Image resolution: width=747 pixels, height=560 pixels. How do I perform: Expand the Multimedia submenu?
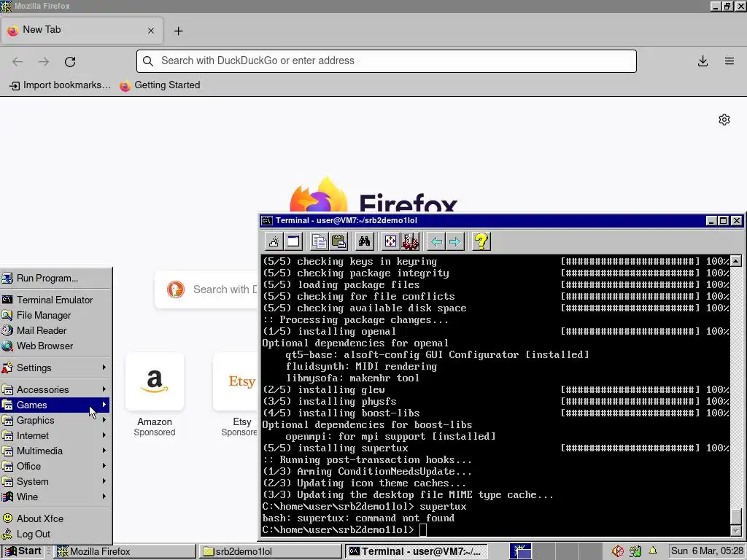coord(55,451)
